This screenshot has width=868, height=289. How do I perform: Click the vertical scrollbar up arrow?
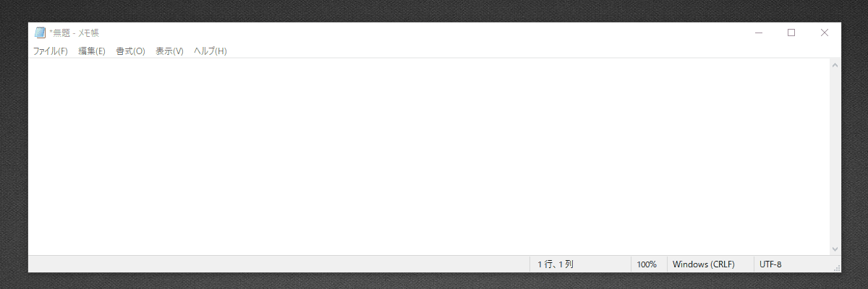(x=835, y=65)
